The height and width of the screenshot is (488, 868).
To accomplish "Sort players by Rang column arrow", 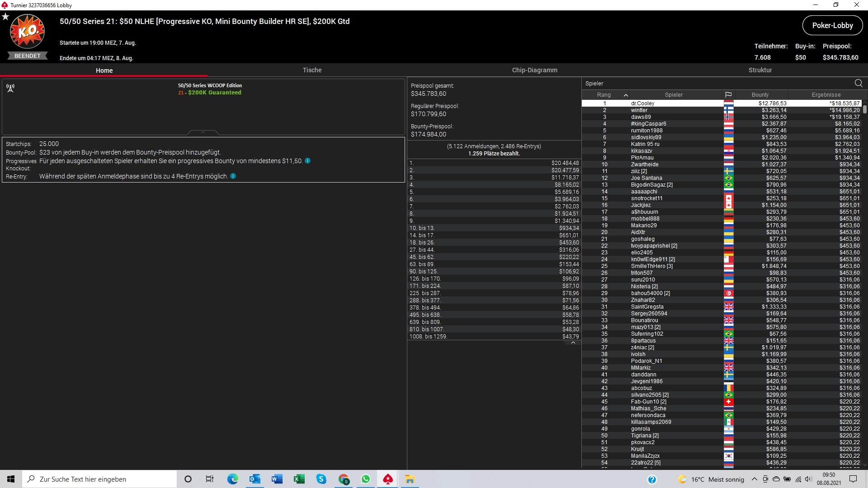I will [626, 95].
